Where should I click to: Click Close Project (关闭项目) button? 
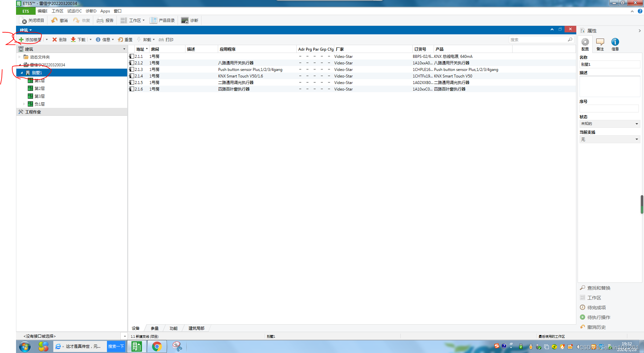tap(32, 20)
